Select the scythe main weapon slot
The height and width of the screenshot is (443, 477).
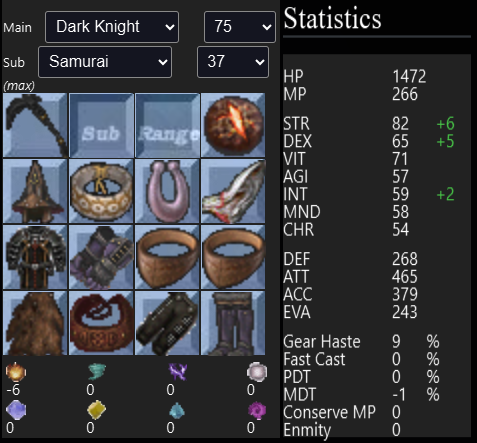click(35, 125)
